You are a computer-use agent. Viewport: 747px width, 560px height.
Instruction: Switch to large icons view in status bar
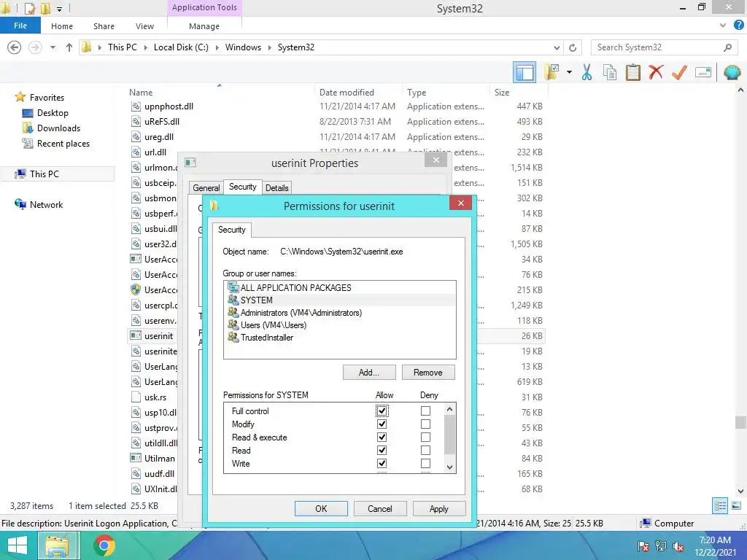pos(736,506)
